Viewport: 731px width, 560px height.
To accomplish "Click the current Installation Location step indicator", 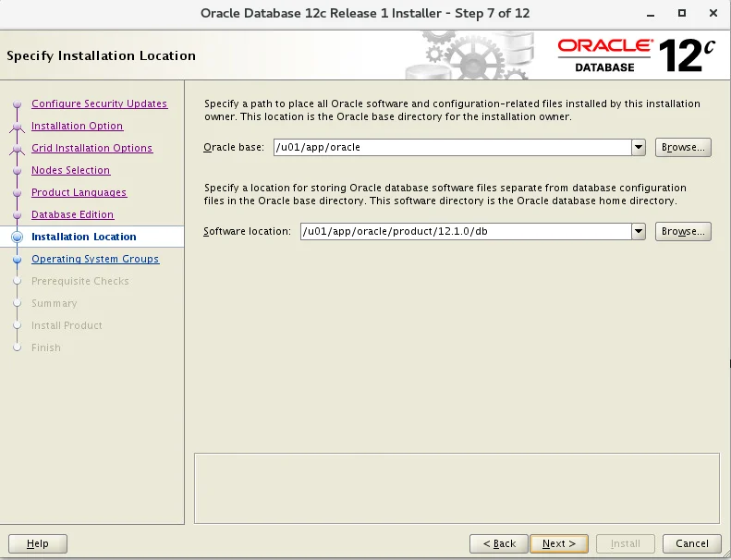I will point(18,237).
